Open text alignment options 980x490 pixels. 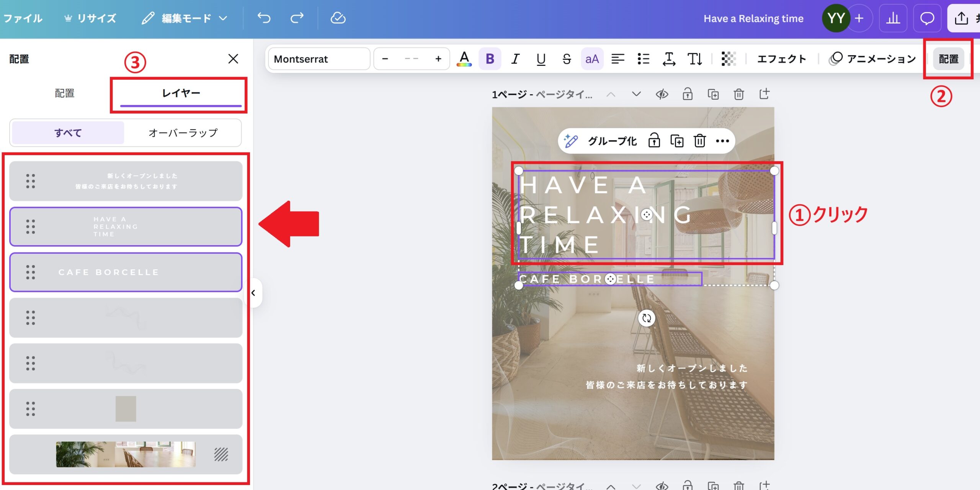click(617, 59)
